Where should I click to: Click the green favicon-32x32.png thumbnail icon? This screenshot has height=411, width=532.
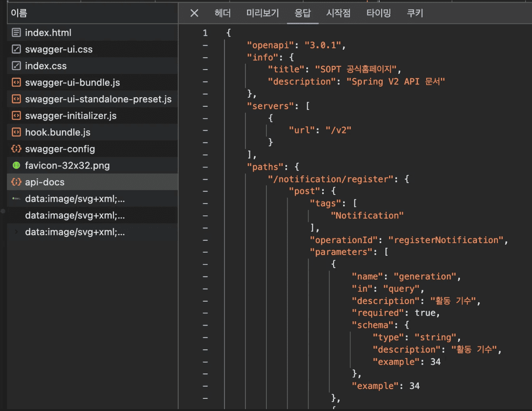pyautogui.click(x=16, y=165)
